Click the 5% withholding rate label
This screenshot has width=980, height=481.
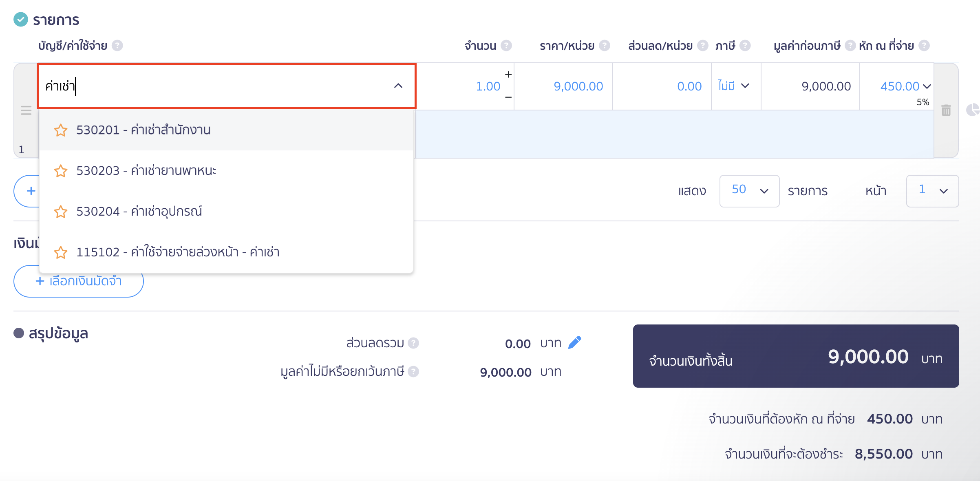click(923, 102)
